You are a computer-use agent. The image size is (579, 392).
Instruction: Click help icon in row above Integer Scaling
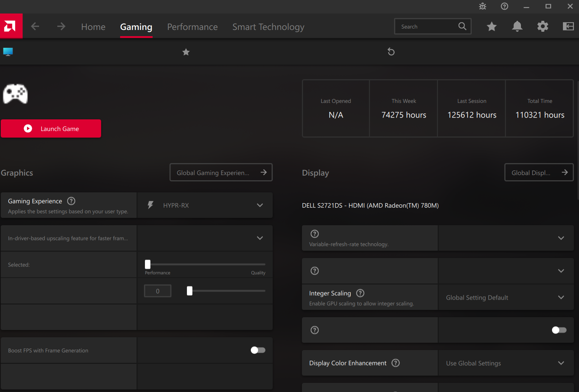coord(315,271)
